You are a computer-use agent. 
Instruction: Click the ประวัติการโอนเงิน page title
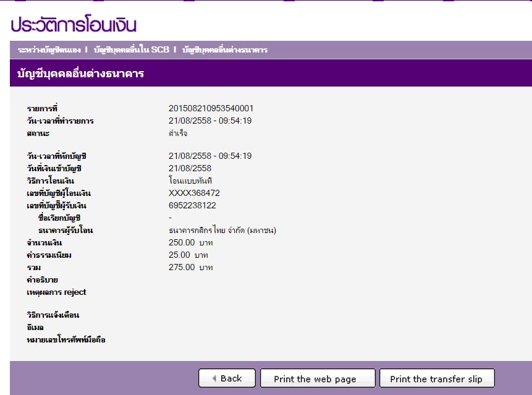pos(73,25)
